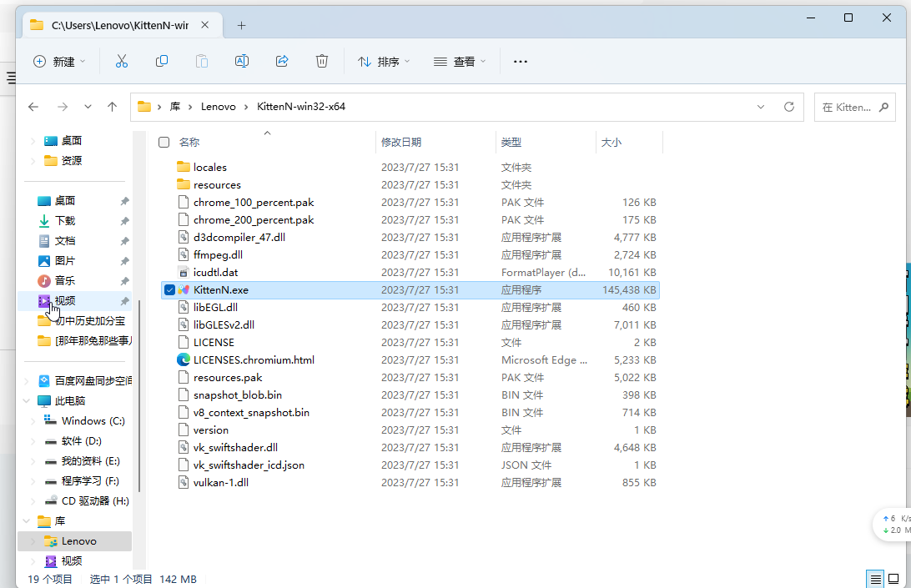Image resolution: width=911 pixels, height=588 pixels.
Task: Sort by 类型 column header
Action: point(511,143)
